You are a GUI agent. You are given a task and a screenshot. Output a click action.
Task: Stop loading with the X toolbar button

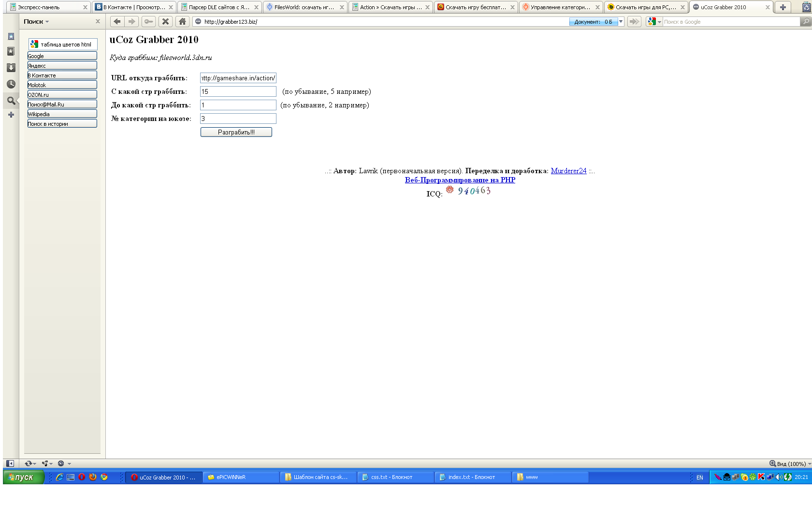coord(165,22)
